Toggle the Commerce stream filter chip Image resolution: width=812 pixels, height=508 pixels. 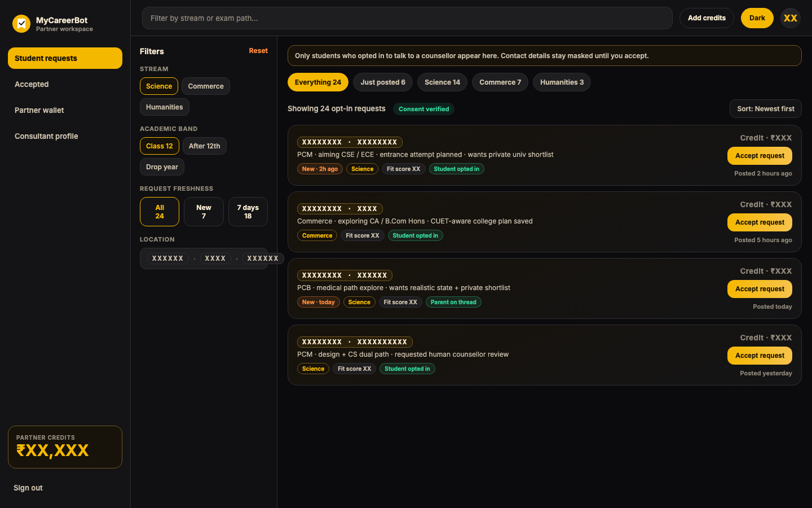point(206,86)
